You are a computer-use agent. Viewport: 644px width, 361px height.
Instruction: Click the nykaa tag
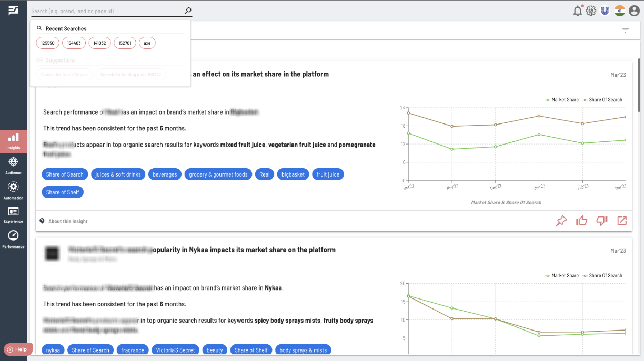click(x=53, y=350)
